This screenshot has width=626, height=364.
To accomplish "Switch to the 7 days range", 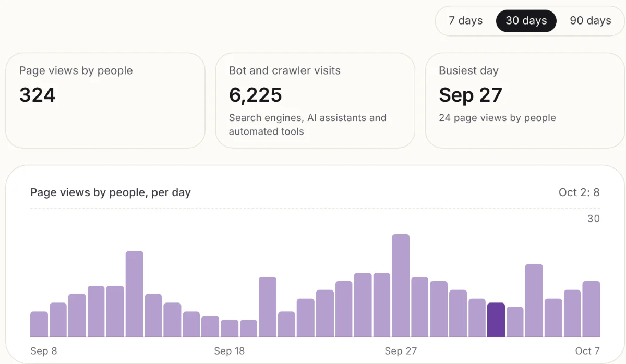I will 465,21.
